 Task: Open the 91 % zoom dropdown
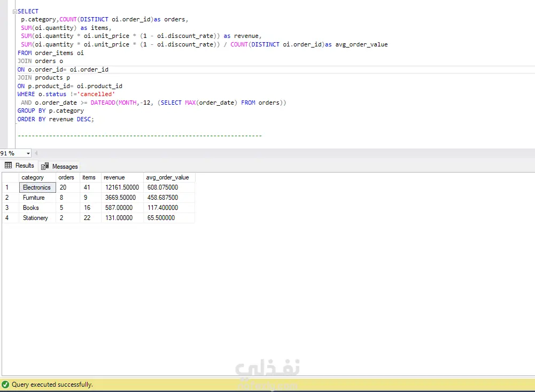[28, 153]
